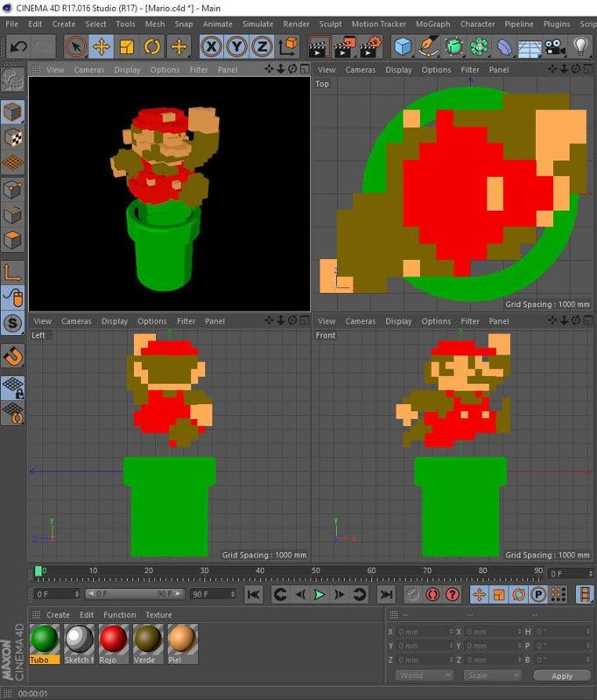Jump to start of animation
Image resolution: width=597 pixels, height=700 pixels.
point(253,594)
